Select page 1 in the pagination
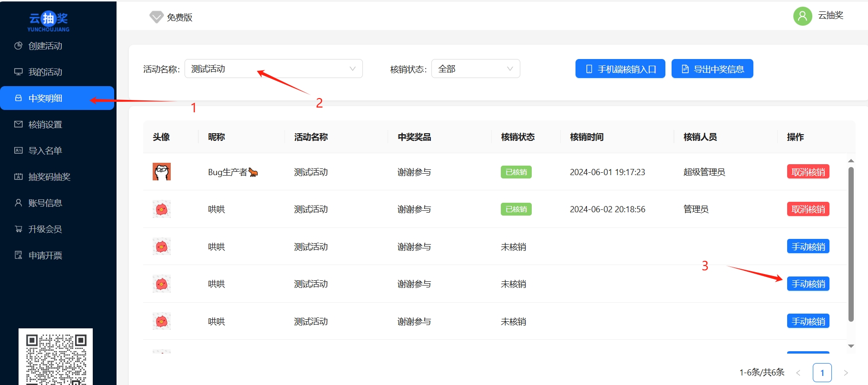This screenshot has width=868, height=385. [x=822, y=373]
